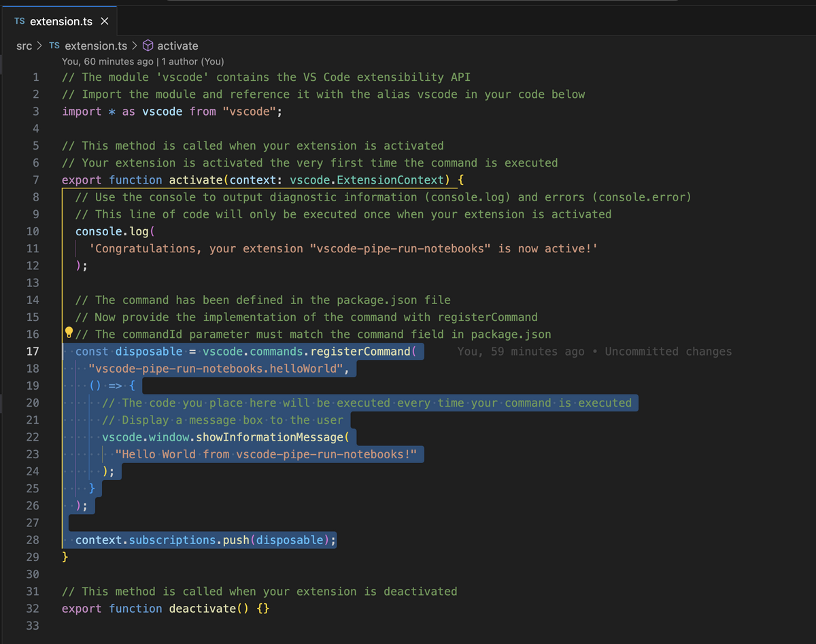
Task: Click 'console.log(' on line 10
Action: (x=116, y=231)
